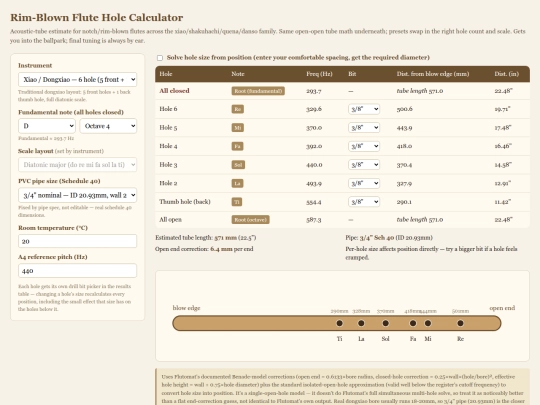Viewport: 540px width, 405px height.
Task: Click the Mi note badge
Action: (x=238, y=128)
